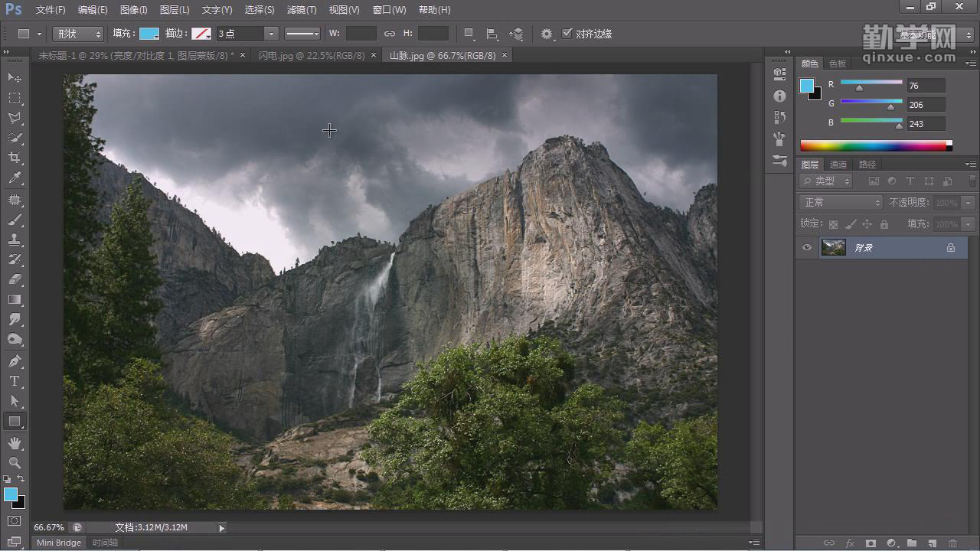The height and width of the screenshot is (551, 980).
Task: Select the History Brush tool
Action: point(15,259)
